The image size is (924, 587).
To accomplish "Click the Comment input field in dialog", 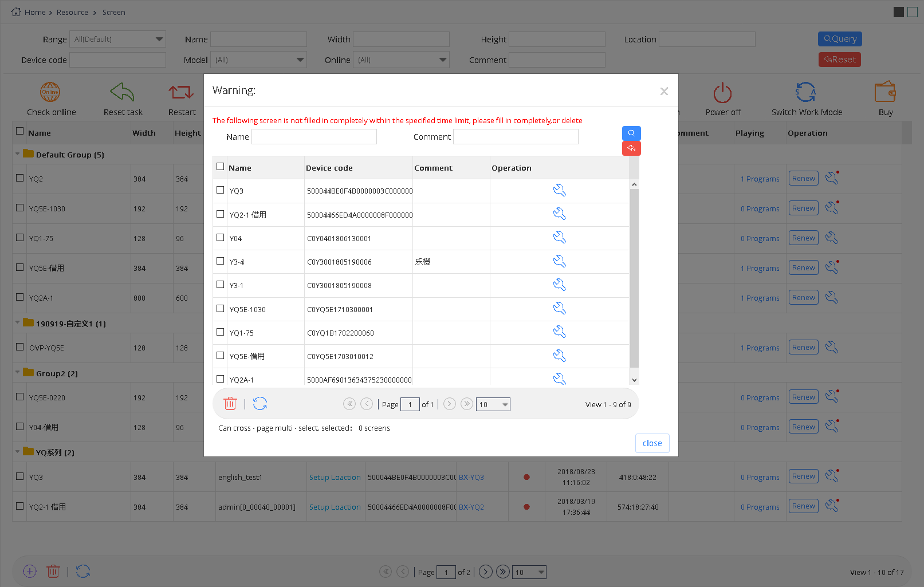I will (516, 136).
